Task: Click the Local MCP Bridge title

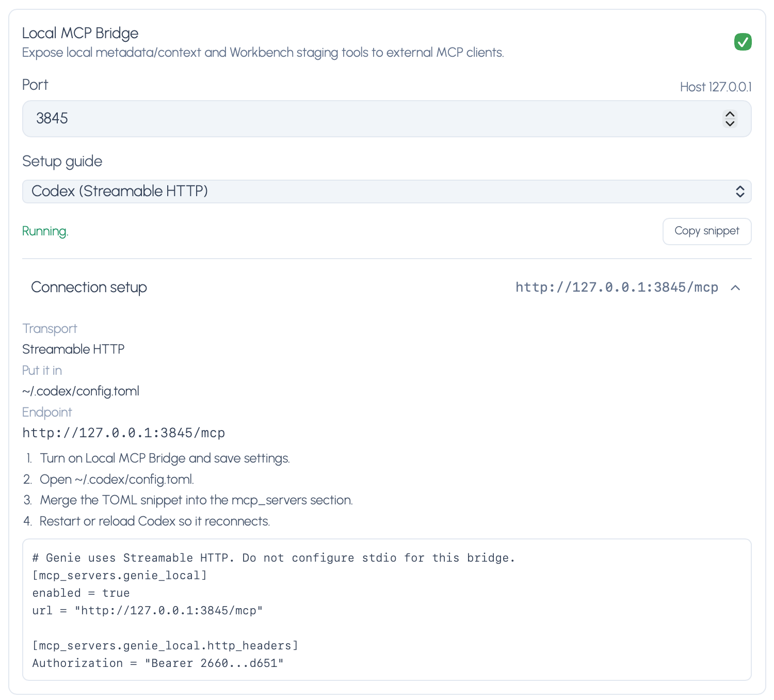Action: pos(80,33)
